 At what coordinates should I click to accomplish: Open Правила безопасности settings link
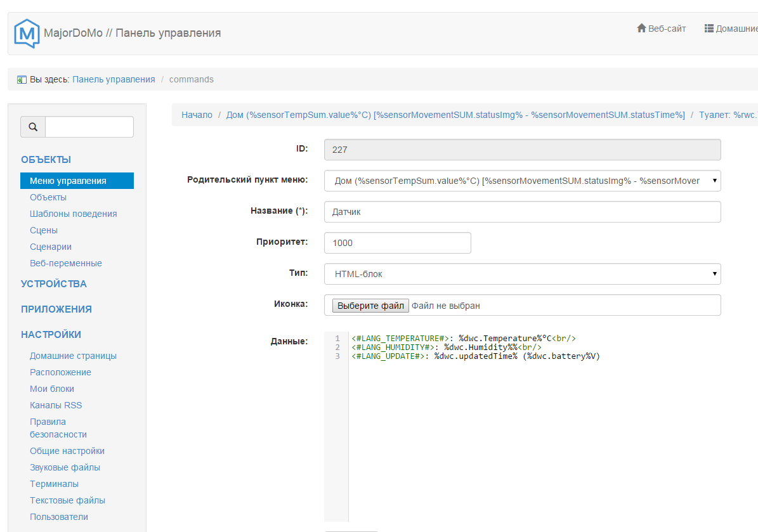point(58,428)
